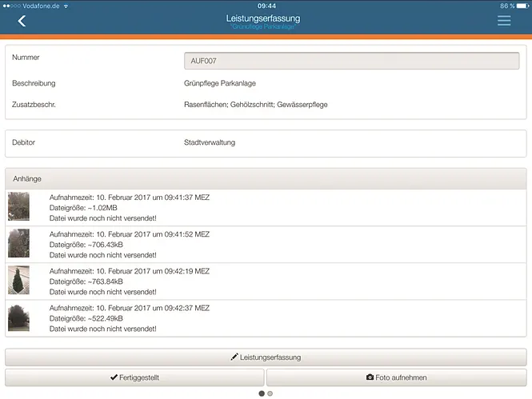Open the Leistungserfassung button
The image size is (532, 399).
tap(266, 357)
